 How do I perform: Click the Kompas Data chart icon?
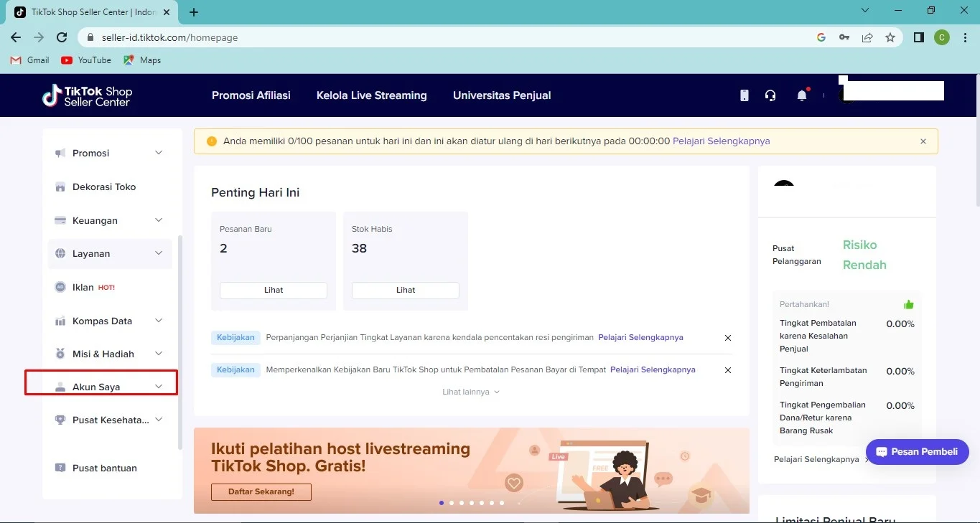tap(60, 321)
